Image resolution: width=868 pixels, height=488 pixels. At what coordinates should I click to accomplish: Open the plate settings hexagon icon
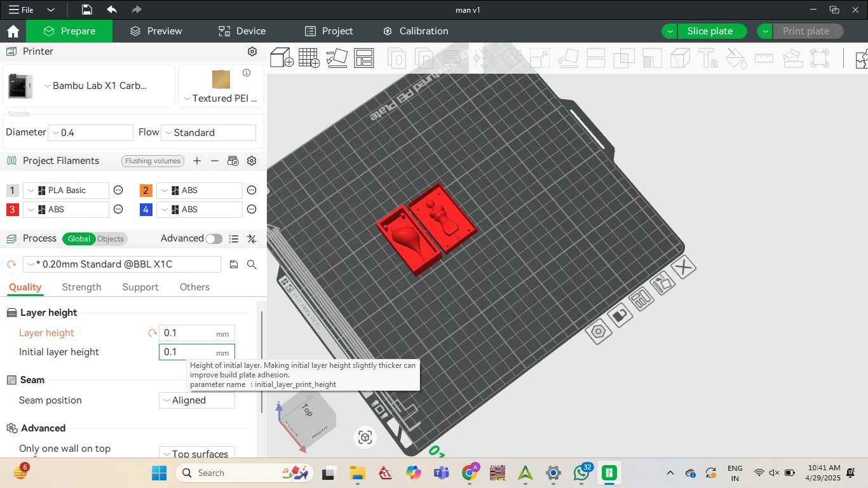pos(599,331)
